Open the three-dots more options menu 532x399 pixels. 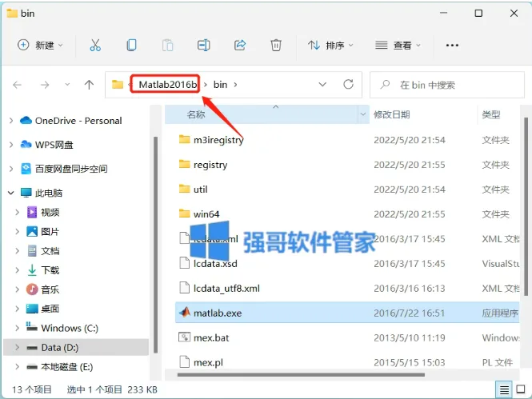(x=452, y=45)
